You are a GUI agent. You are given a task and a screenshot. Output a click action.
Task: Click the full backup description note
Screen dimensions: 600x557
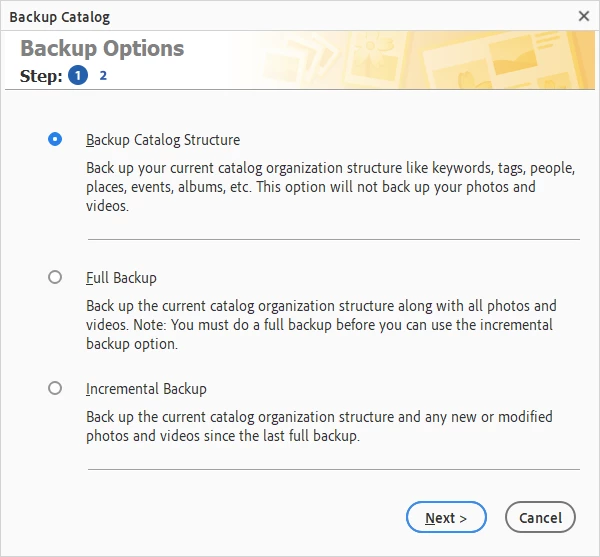[x=320, y=325]
